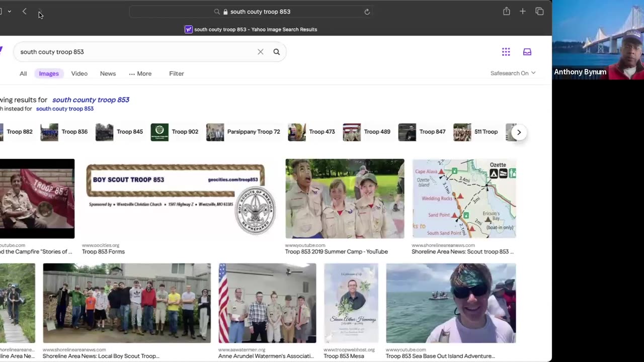Select the 511 Troop suggestion chip
The height and width of the screenshot is (362, 644).
coord(476,132)
